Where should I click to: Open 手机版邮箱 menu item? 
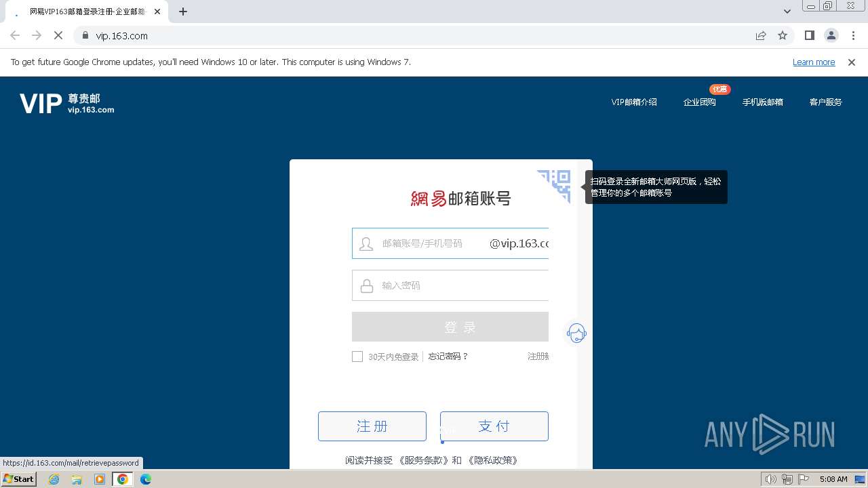[x=763, y=102]
